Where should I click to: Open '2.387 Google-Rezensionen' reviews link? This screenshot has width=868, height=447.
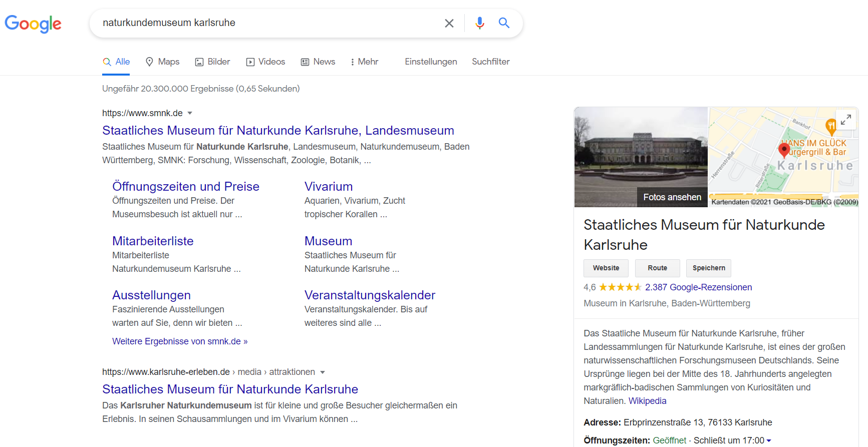pyautogui.click(x=698, y=287)
